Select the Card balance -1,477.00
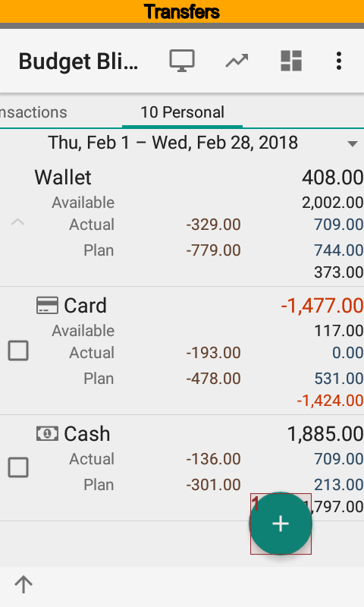The image size is (364, 607). pos(322,306)
